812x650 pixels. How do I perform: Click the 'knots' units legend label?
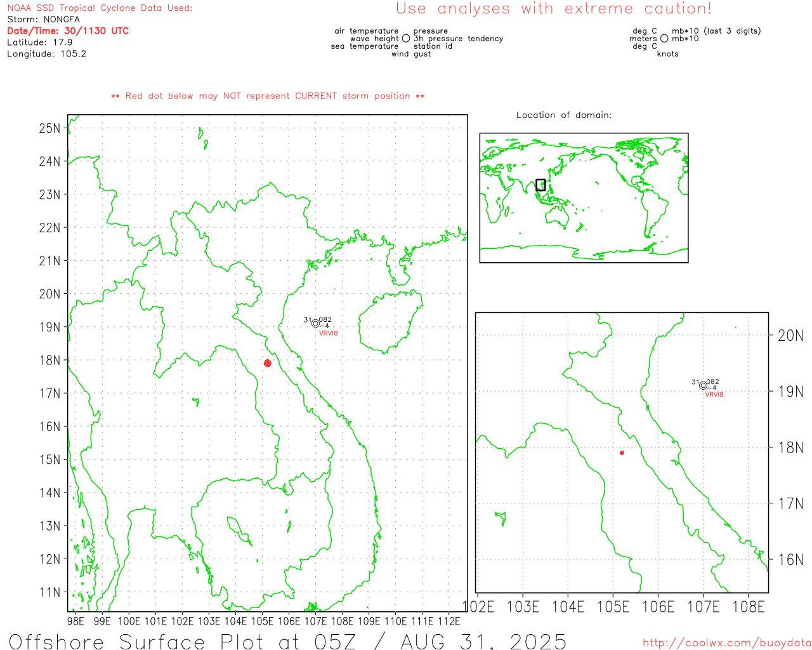pyautogui.click(x=667, y=54)
